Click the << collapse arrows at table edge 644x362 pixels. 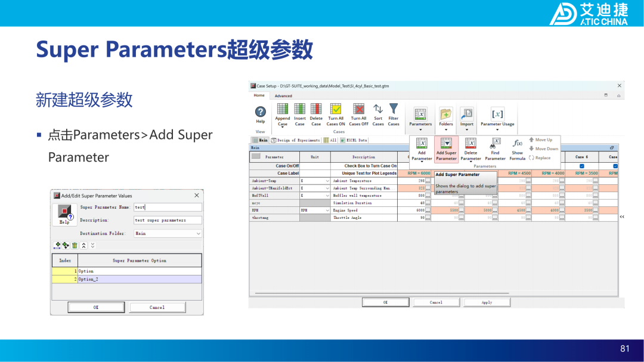[622, 216]
